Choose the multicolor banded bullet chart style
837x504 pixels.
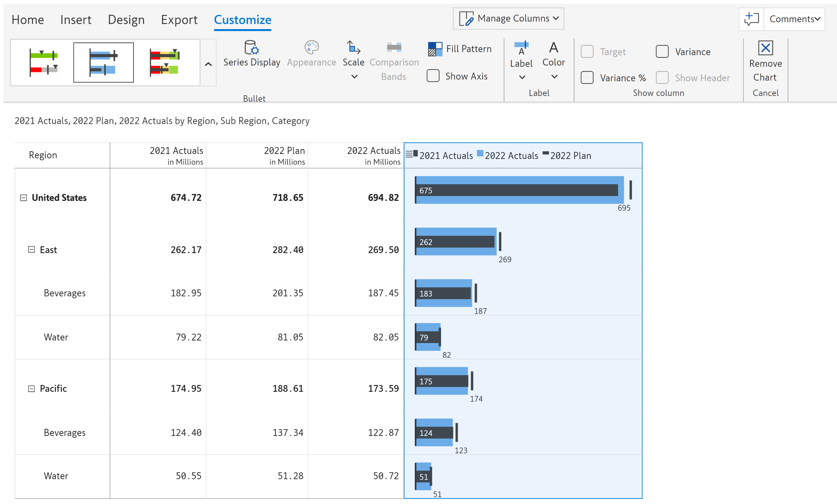(x=164, y=63)
